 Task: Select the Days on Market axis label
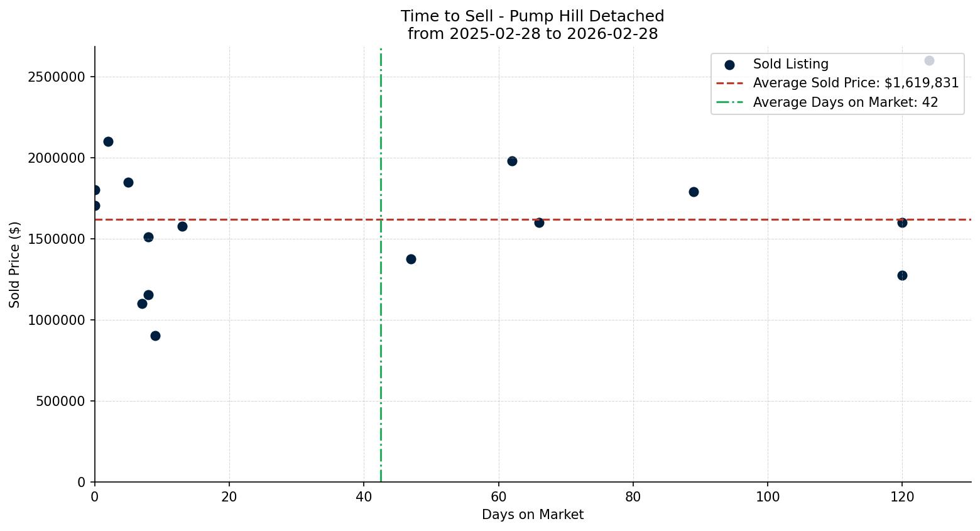click(533, 515)
